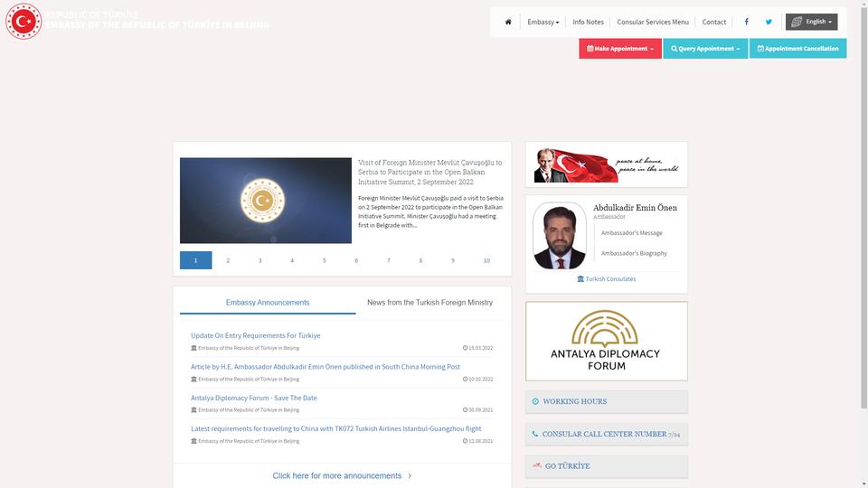
Task: Click the calendar icon on Make Appointment
Action: pos(590,49)
